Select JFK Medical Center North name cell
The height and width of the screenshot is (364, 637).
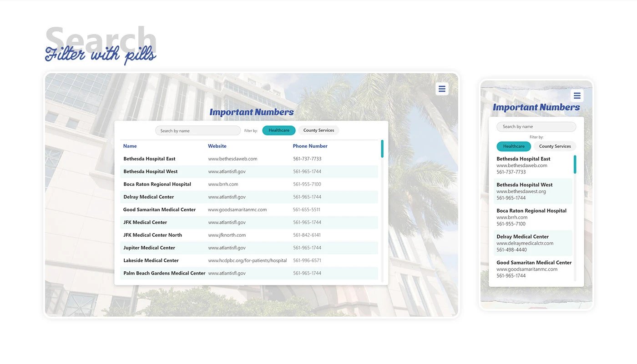pos(152,235)
